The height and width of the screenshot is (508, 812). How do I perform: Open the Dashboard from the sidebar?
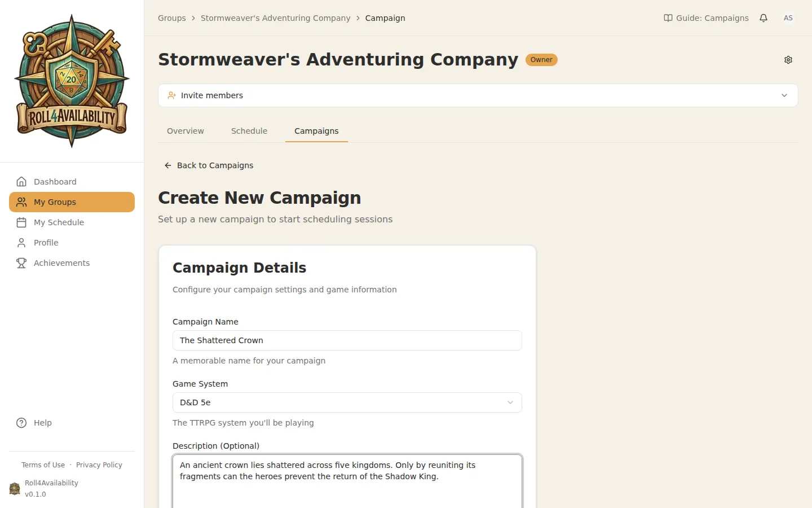point(55,181)
